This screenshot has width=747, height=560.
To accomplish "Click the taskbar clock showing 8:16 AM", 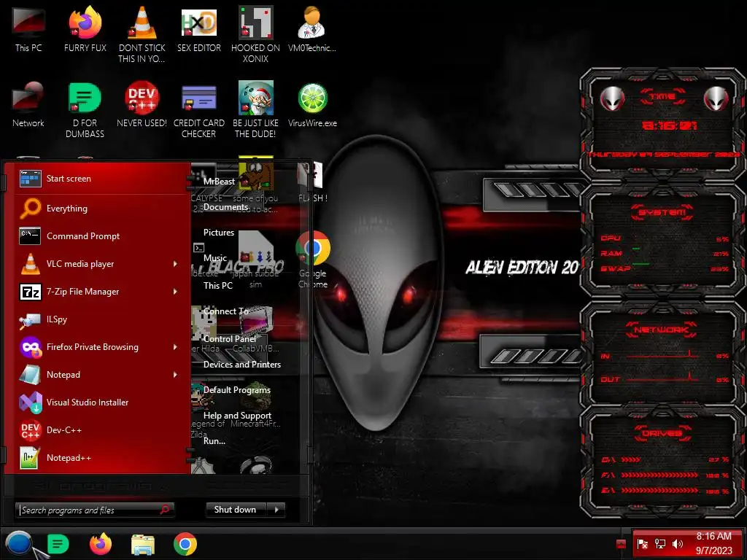I will pyautogui.click(x=713, y=543).
